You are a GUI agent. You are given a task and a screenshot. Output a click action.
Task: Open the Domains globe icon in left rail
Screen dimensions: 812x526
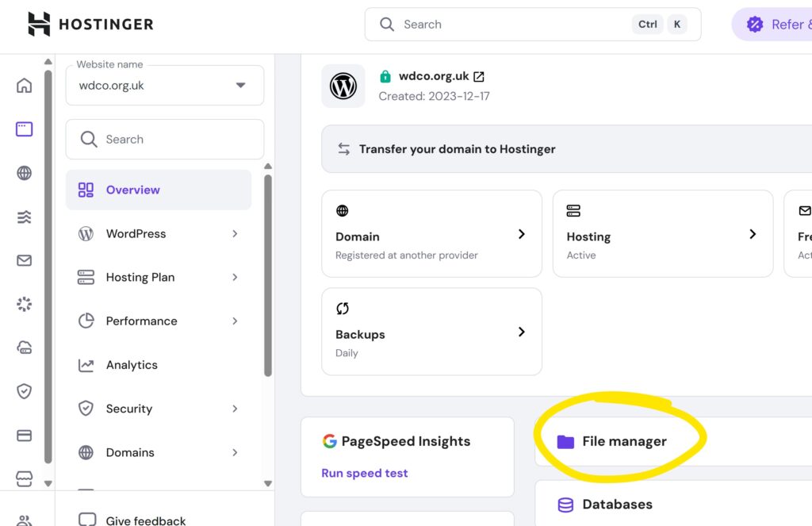[25, 173]
